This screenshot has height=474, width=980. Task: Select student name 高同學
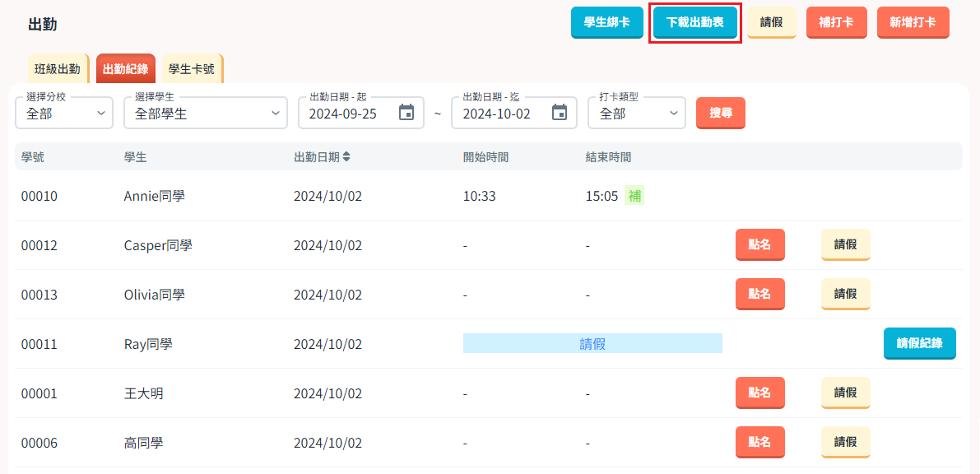pos(143,444)
